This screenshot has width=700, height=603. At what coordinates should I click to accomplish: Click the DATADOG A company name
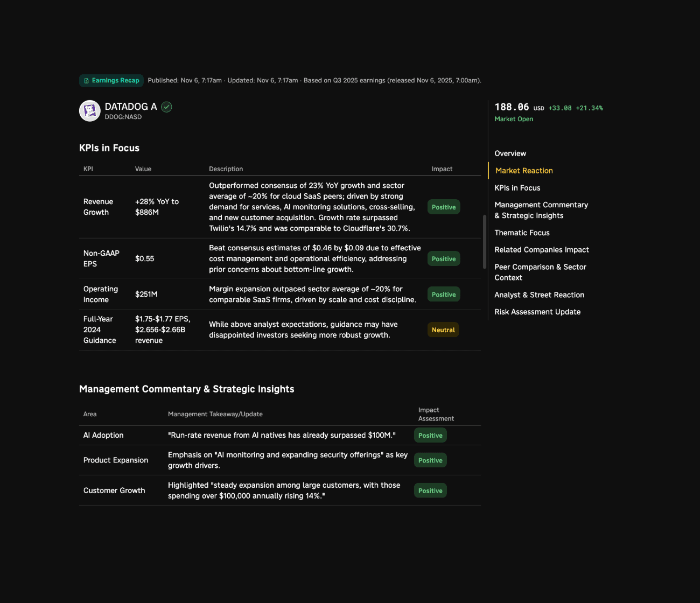tap(131, 107)
